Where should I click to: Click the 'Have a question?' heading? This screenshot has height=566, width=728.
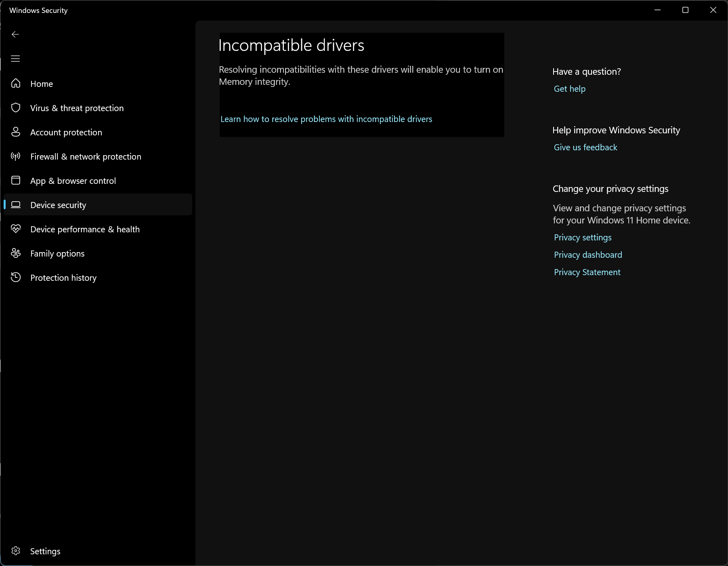click(x=587, y=72)
